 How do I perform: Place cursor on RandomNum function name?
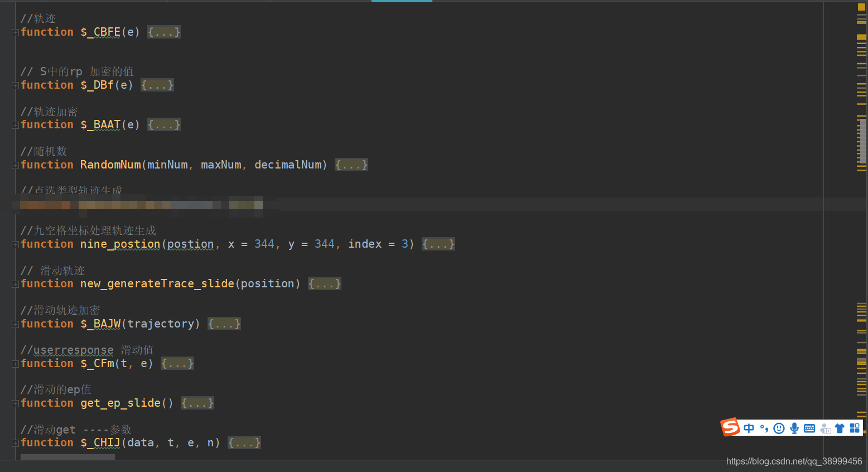pos(110,165)
